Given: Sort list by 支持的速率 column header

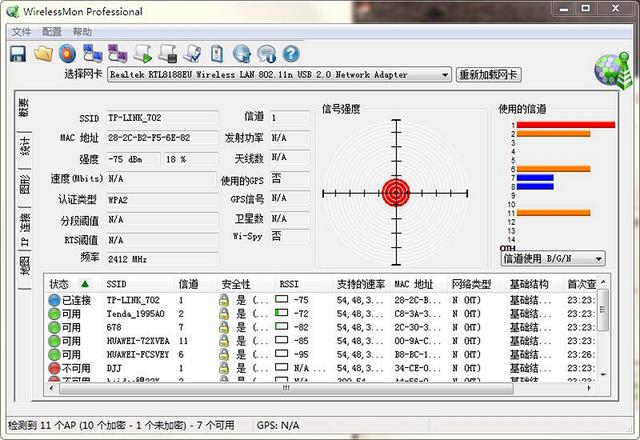Looking at the screenshot, I should [x=361, y=284].
